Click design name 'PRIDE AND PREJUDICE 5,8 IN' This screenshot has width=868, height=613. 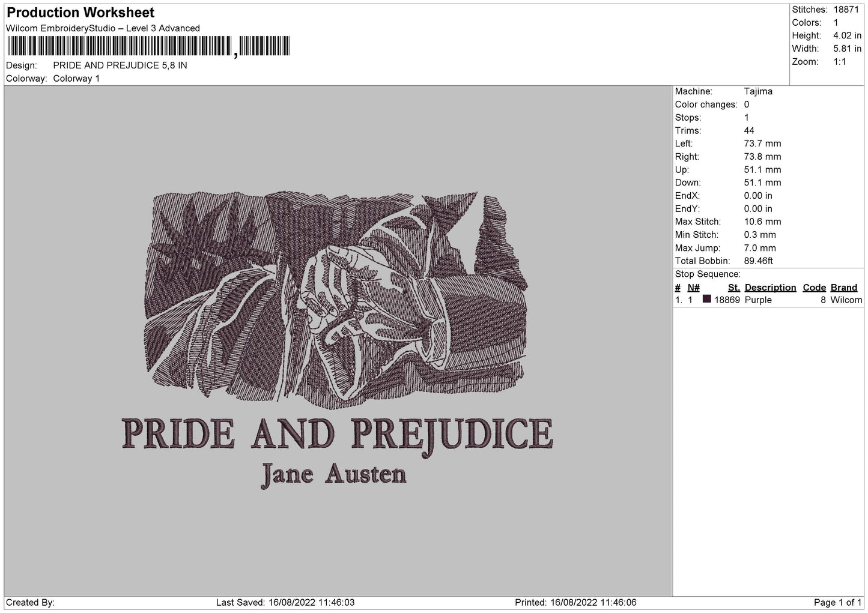point(120,65)
